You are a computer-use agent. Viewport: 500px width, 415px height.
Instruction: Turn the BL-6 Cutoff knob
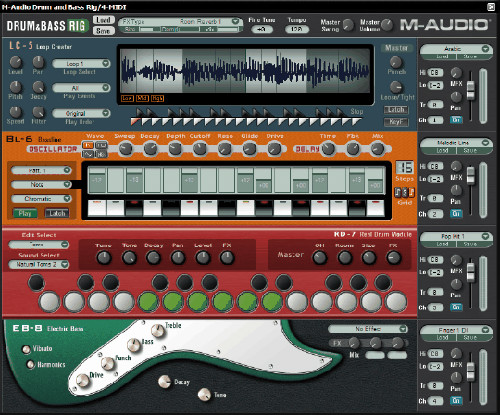200,149
